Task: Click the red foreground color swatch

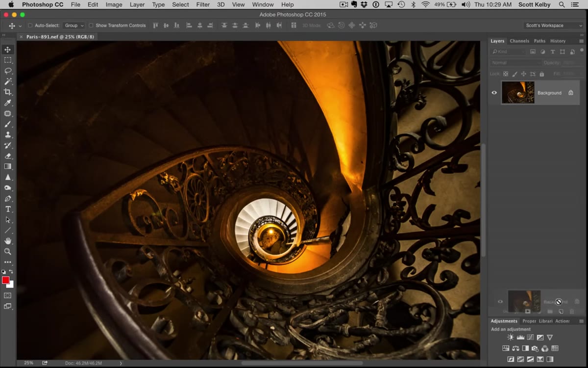Action: (x=5, y=280)
